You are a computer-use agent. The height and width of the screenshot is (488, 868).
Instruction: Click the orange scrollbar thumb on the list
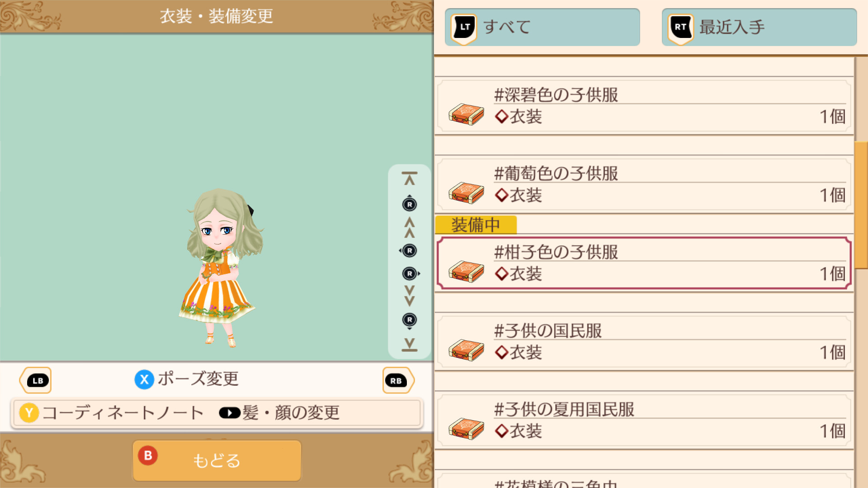coord(861,199)
